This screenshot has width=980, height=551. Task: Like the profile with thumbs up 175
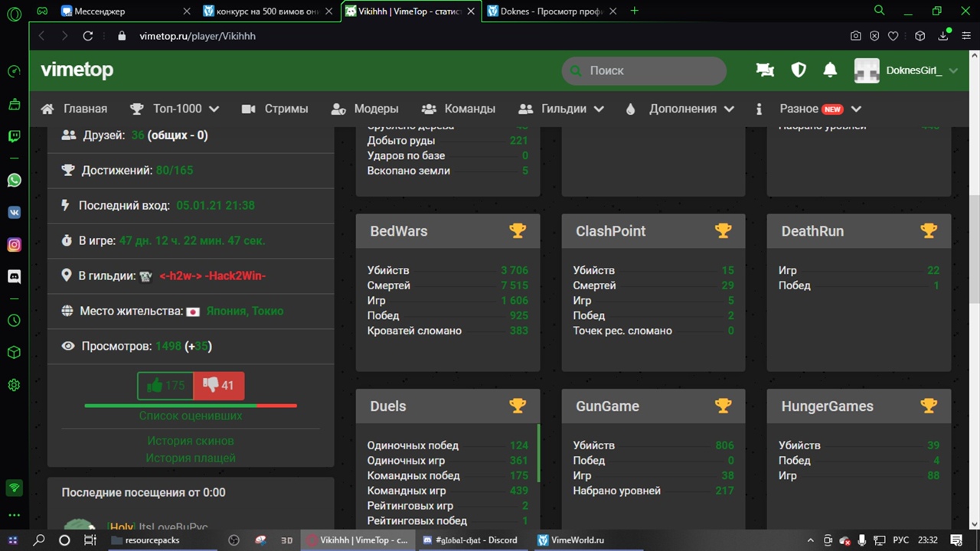point(165,386)
